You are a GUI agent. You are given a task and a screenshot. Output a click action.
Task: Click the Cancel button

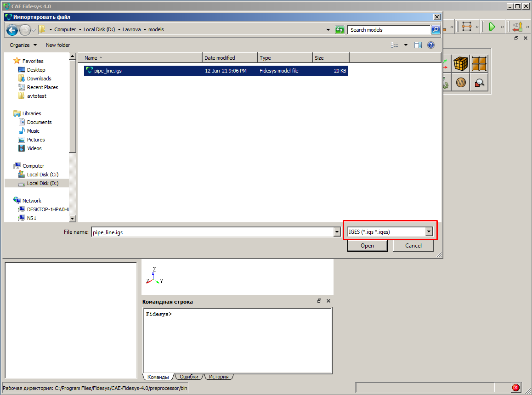coord(413,245)
